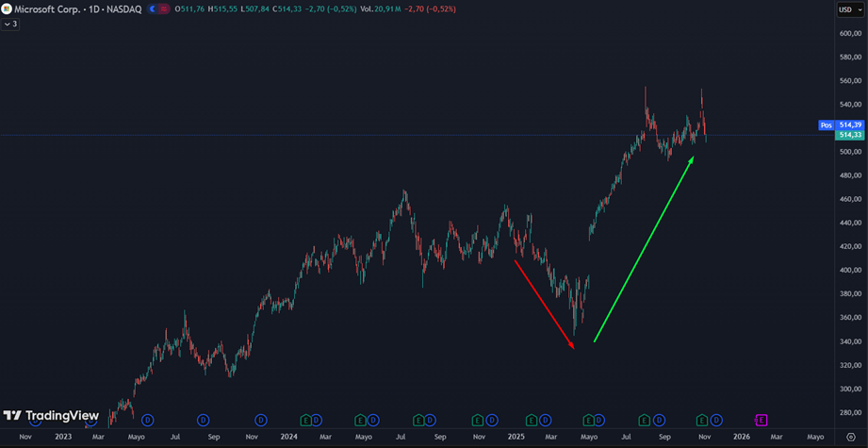Click the 560,00 price scale label
Viewport: 868px width, 448px height.
coord(850,81)
